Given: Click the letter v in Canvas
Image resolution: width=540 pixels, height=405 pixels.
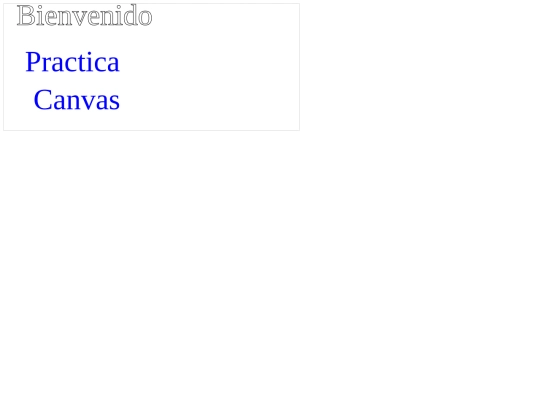Looking at the screenshot, I should (89, 103).
